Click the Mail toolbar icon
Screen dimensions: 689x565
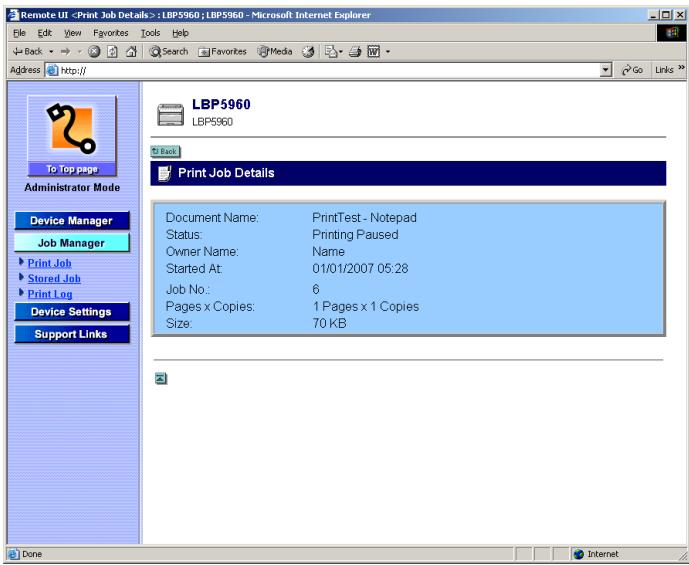(333, 52)
